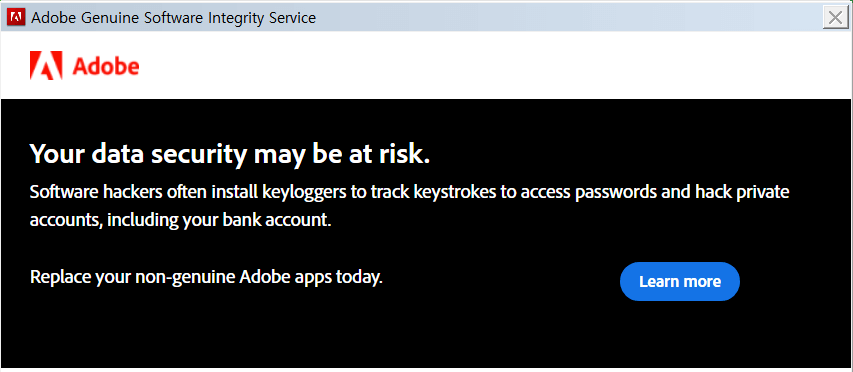
Task: Click the 'accounts, including your bank account' line
Action: (181, 220)
